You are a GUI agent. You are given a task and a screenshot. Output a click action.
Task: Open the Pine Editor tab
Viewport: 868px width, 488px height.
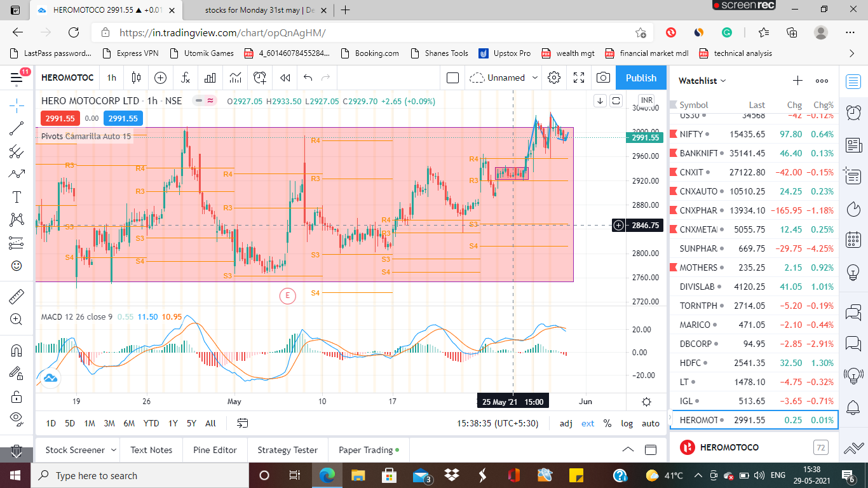[x=215, y=450]
